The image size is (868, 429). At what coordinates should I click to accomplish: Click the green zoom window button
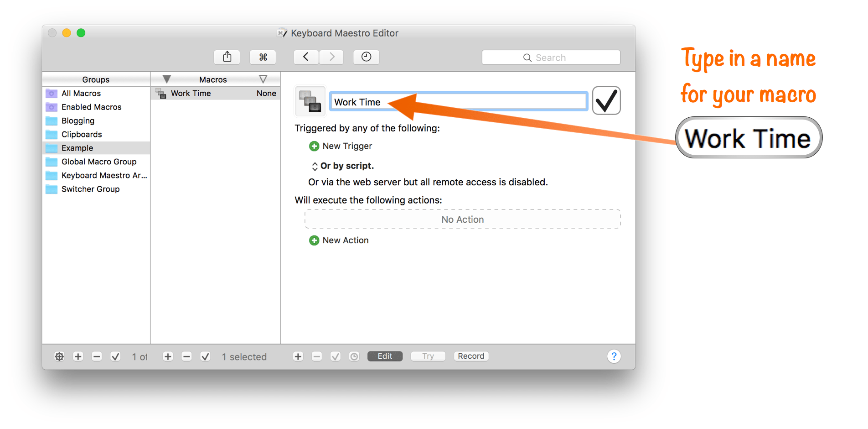[81, 33]
